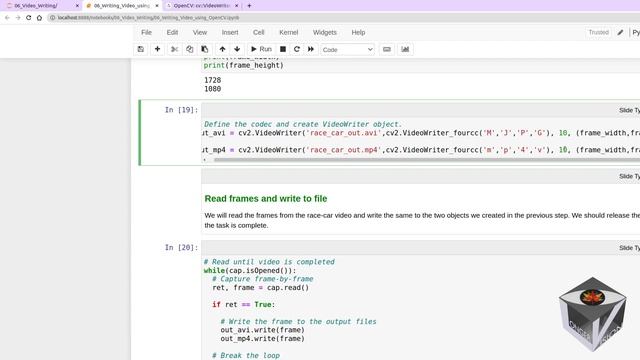
Task: Cut selected cells with the scissors icon
Action: [x=174, y=49]
